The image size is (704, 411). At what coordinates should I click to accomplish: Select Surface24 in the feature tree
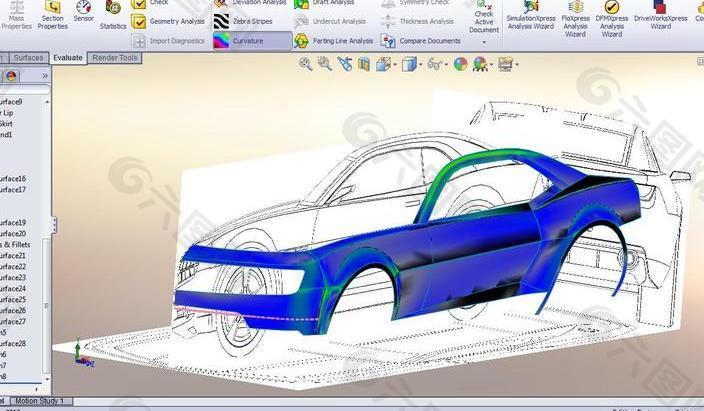click(x=13, y=288)
